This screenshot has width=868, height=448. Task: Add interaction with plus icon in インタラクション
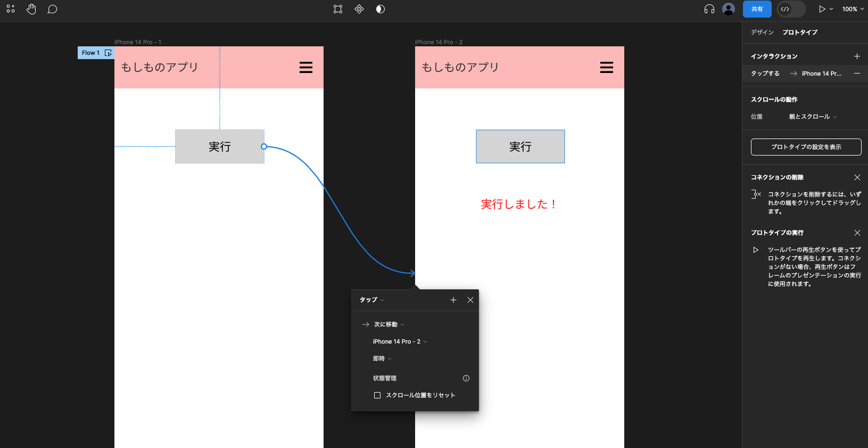pos(857,56)
